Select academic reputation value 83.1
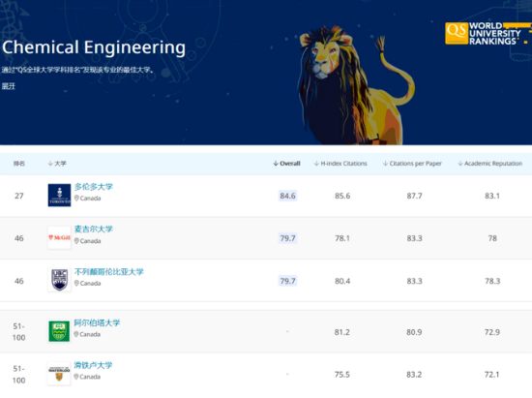This screenshot has width=532, height=398. [x=492, y=196]
